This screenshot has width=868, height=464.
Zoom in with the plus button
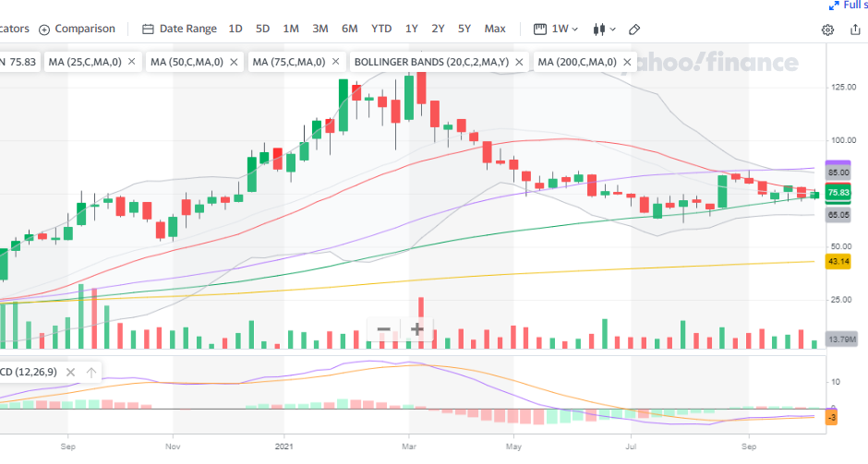coord(416,329)
